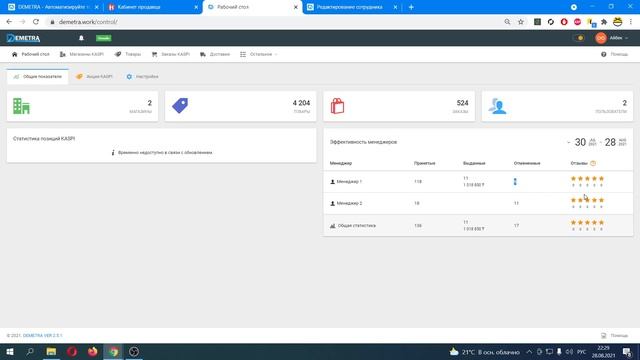The height and width of the screenshot is (360, 640).
Task: Click the start date 30 in the date range
Action: tap(580, 142)
